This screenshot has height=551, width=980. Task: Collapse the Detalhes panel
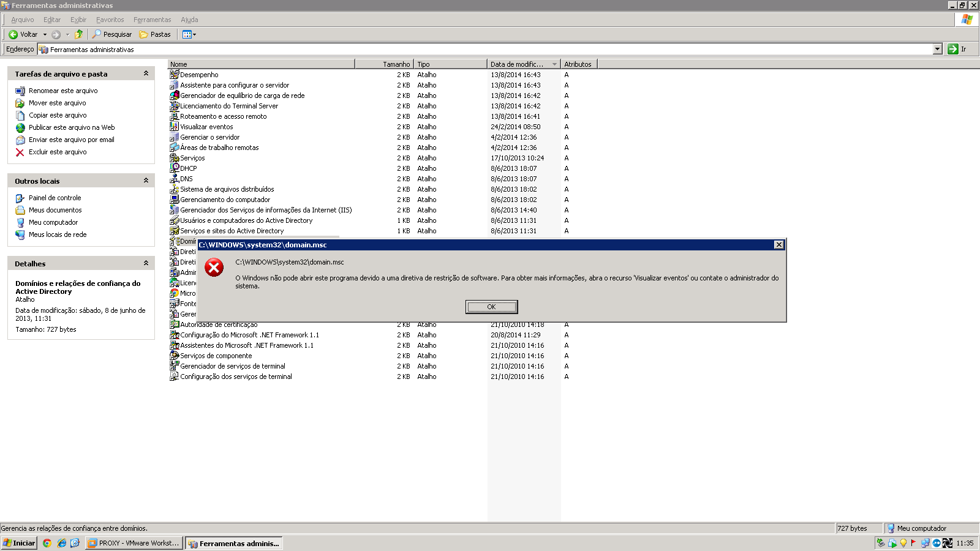click(x=146, y=263)
